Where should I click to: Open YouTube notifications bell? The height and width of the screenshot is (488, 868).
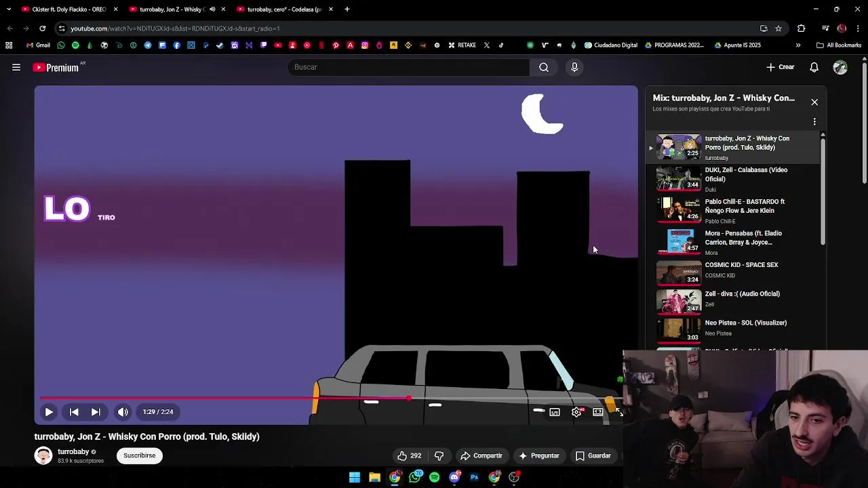[x=814, y=67]
